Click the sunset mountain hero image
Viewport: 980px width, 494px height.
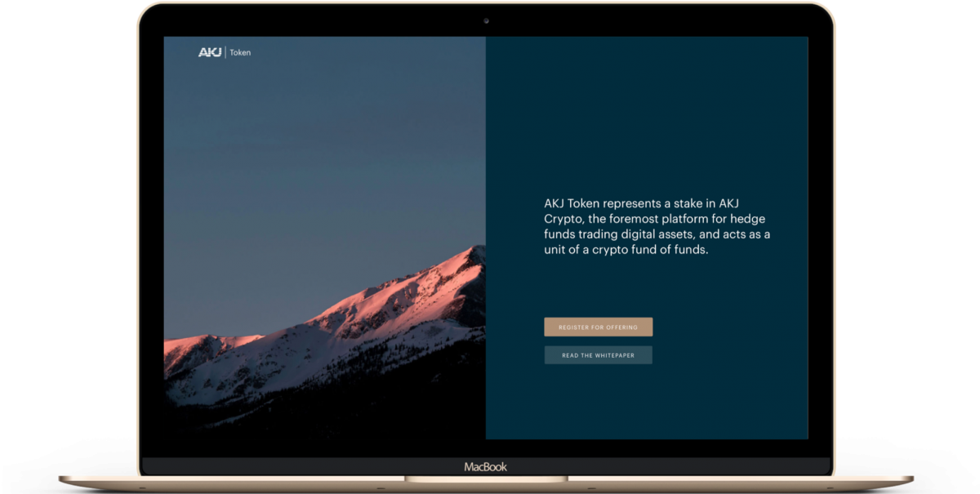(324, 238)
